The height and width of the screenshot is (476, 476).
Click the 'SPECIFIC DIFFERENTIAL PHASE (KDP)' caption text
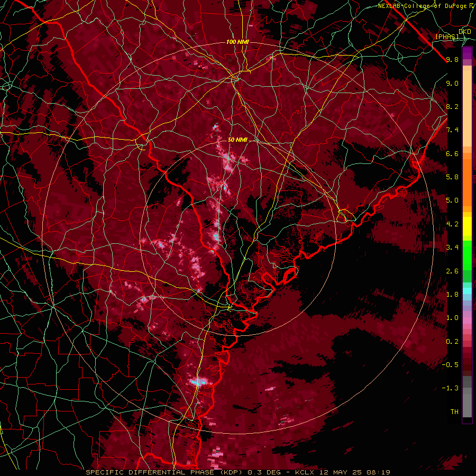[x=163, y=472]
